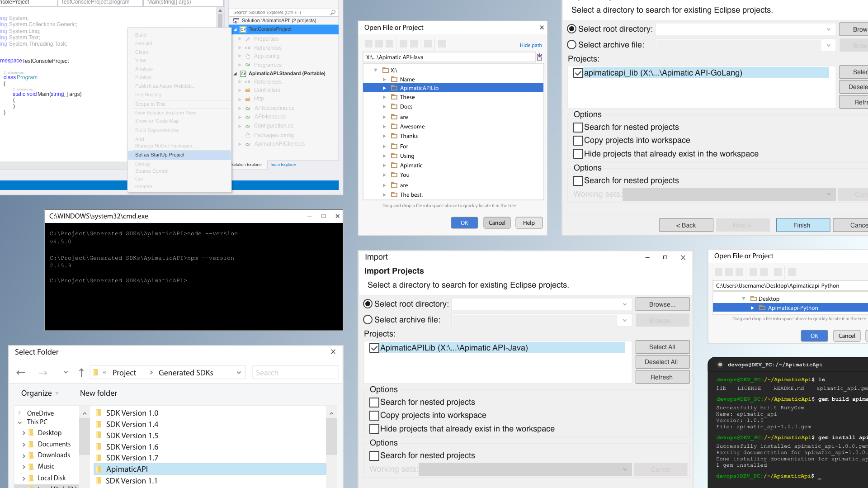Click the Http folder icon in Solution Explorer
Screen dimensions: 868x488
point(248,99)
